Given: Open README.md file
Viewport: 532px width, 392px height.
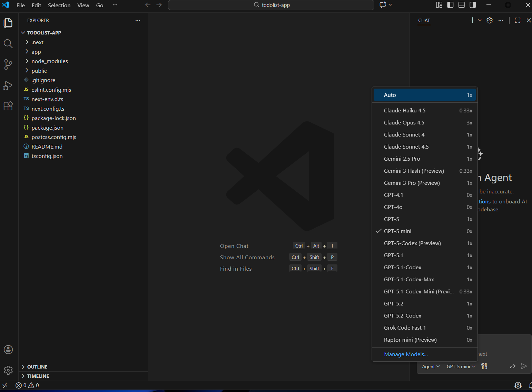Looking at the screenshot, I should pos(83,147).
